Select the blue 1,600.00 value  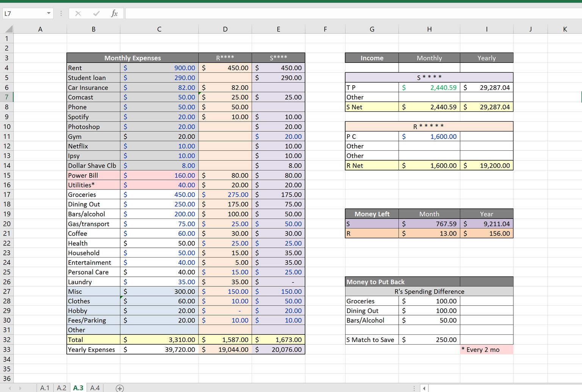point(429,136)
